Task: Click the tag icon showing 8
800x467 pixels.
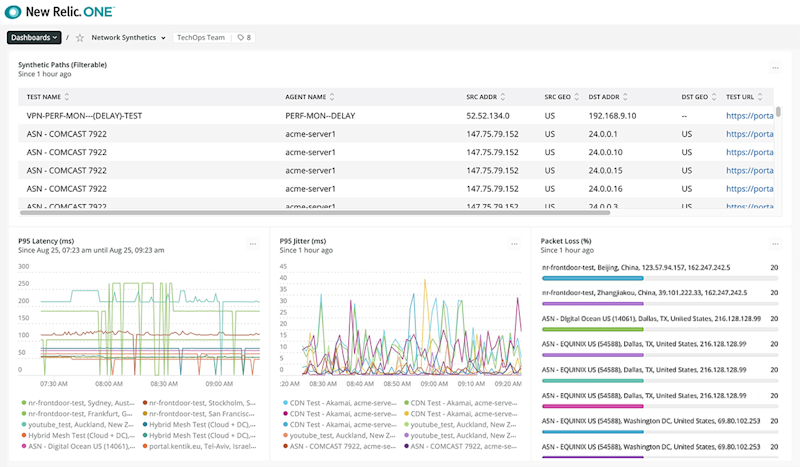Action: click(243, 38)
